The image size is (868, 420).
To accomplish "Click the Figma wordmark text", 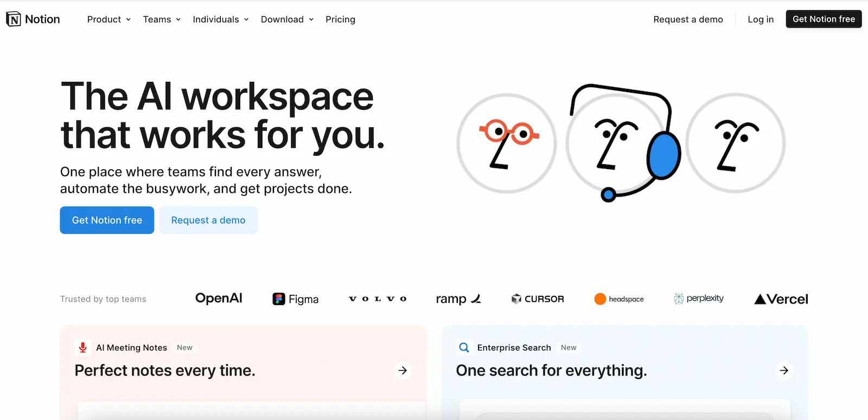I will tap(303, 299).
